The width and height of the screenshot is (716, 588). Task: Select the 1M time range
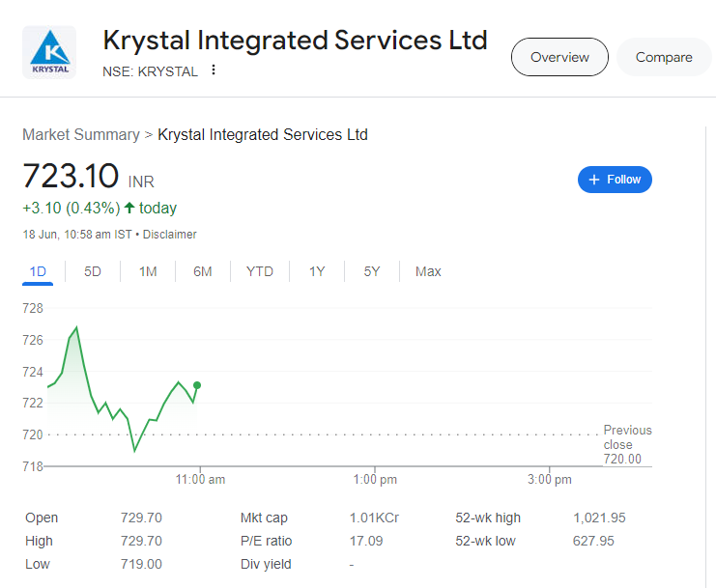coord(148,272)
